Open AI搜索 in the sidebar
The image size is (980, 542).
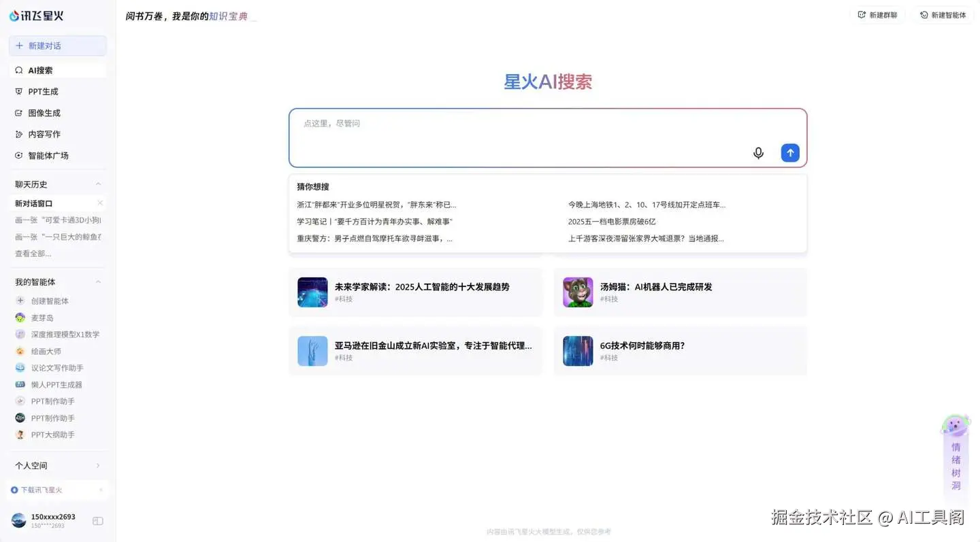click(x=58, y=70)
